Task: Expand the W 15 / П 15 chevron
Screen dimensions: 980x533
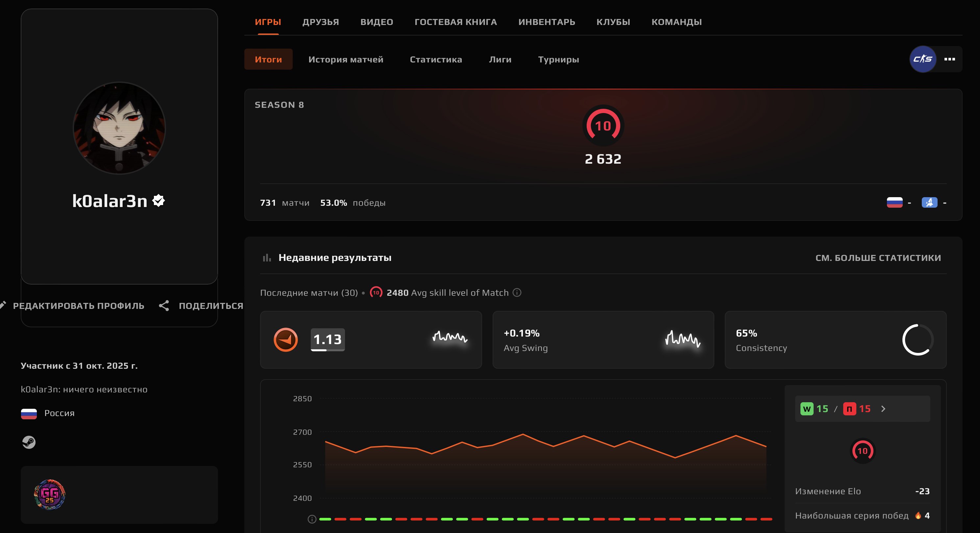Action: point(883,409)
